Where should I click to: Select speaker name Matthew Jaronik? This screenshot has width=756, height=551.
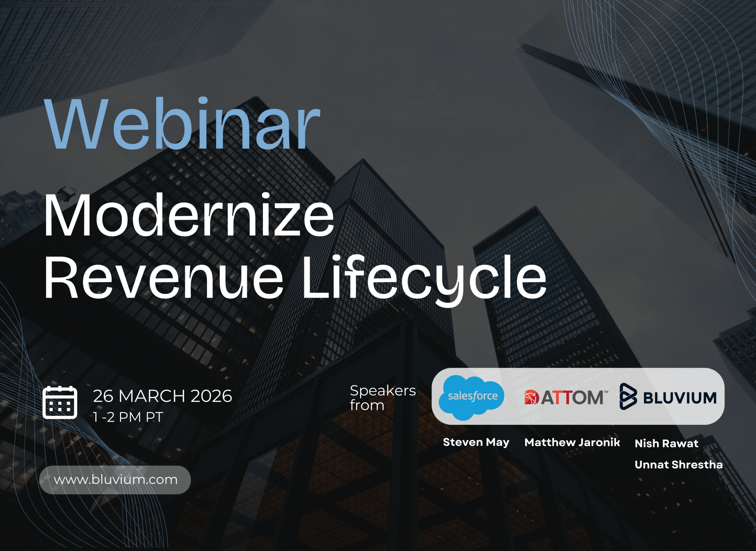[x=572, y=442]
